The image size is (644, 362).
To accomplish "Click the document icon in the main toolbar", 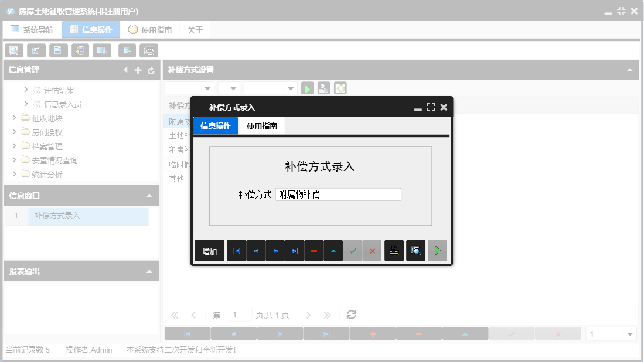I will point(58,50).
